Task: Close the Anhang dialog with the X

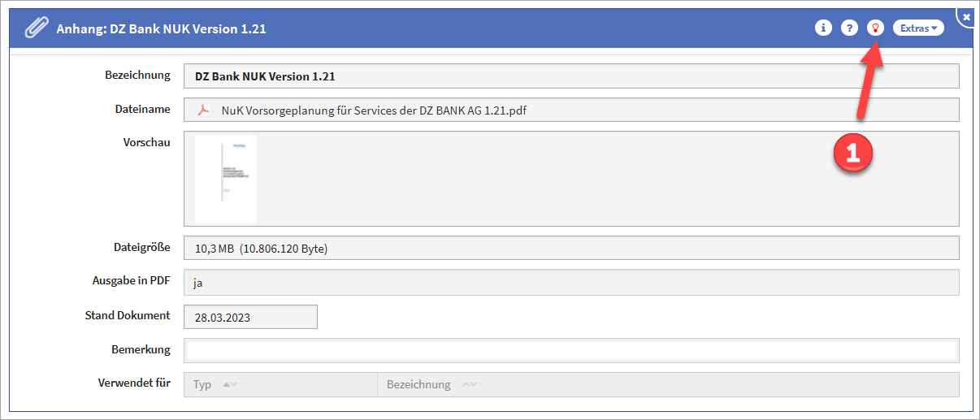Action: tap(966, 16)
